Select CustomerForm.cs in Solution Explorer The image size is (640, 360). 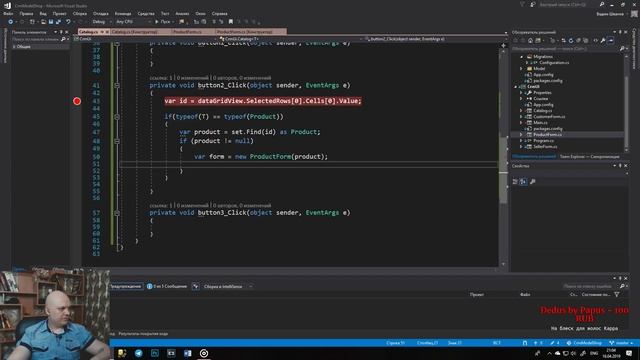[x=549, y=117]
